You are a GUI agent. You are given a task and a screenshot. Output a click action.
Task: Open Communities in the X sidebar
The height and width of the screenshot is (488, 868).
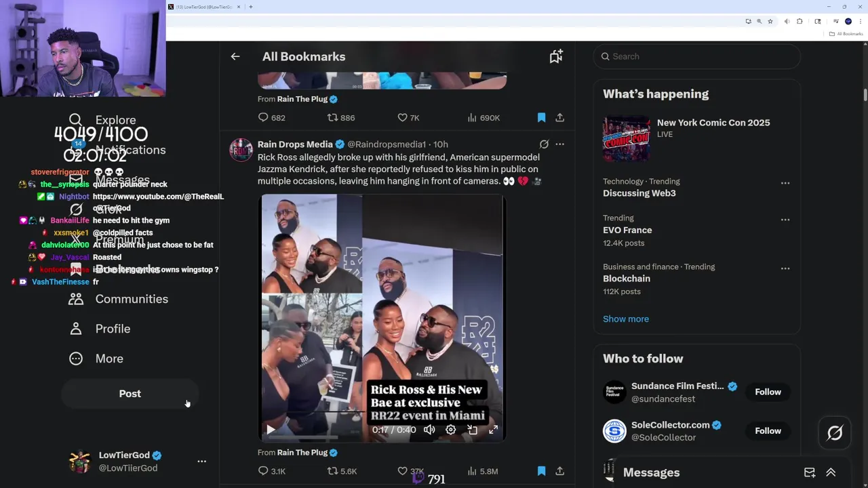(x=119, y=299)
